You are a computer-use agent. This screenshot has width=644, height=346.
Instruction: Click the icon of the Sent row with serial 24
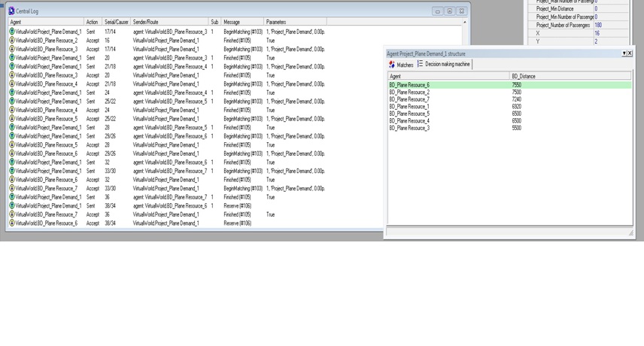tap(12, 93)
